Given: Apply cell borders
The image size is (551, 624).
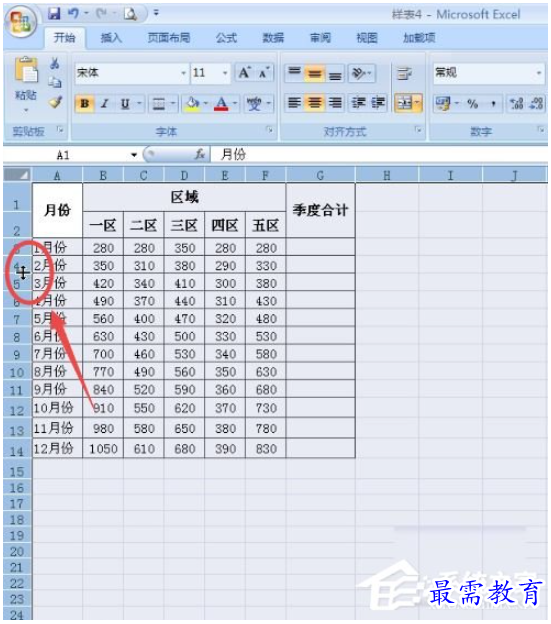Looking at the screenshot, I should (x=159, y=104).
